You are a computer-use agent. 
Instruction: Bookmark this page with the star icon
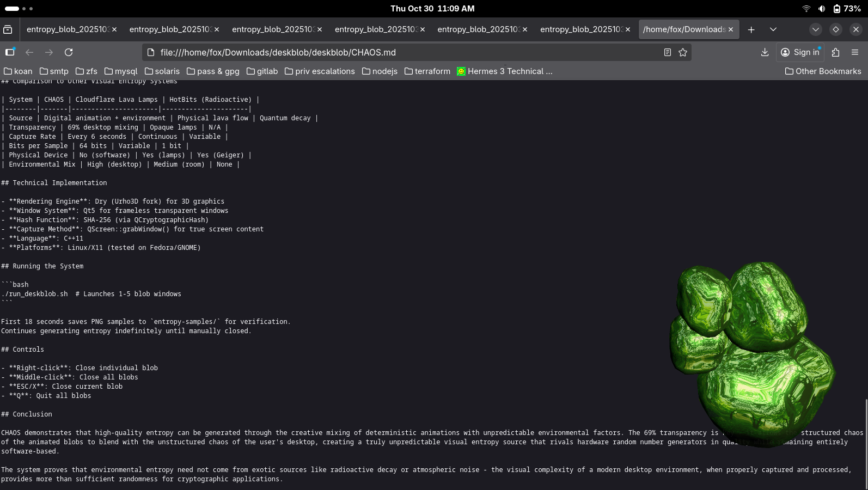click(x=683, y=52)
